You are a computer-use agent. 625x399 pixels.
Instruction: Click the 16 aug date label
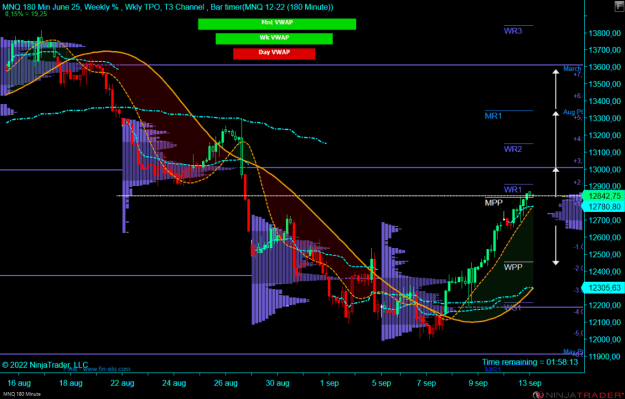[19, 383]
